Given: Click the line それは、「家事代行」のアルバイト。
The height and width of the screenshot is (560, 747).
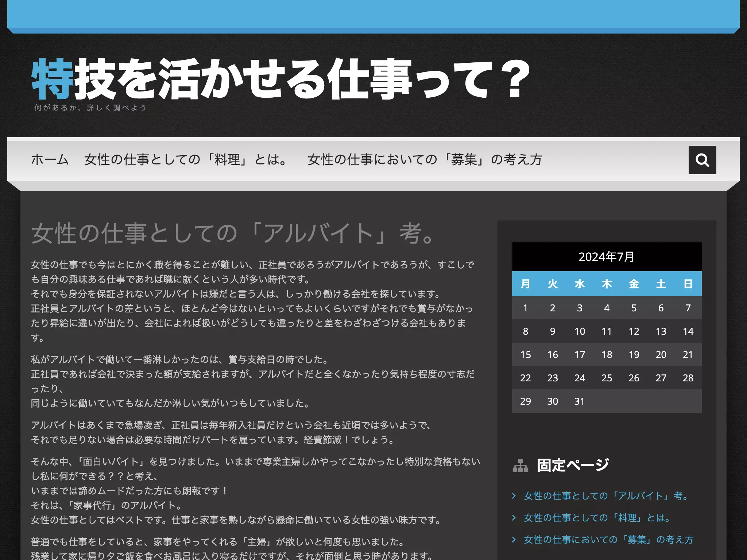Looking at the screenshot, I should [x=106, y=505].
